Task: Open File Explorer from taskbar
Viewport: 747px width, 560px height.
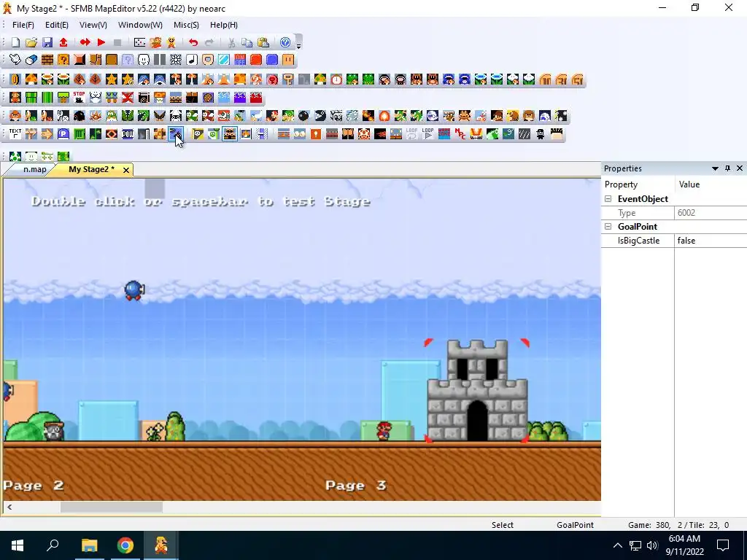Action: click(x=89, y=545)
